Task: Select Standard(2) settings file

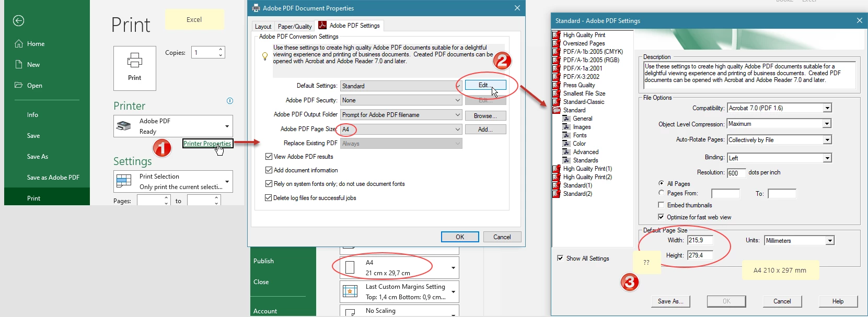Action: tap(577, 194)
